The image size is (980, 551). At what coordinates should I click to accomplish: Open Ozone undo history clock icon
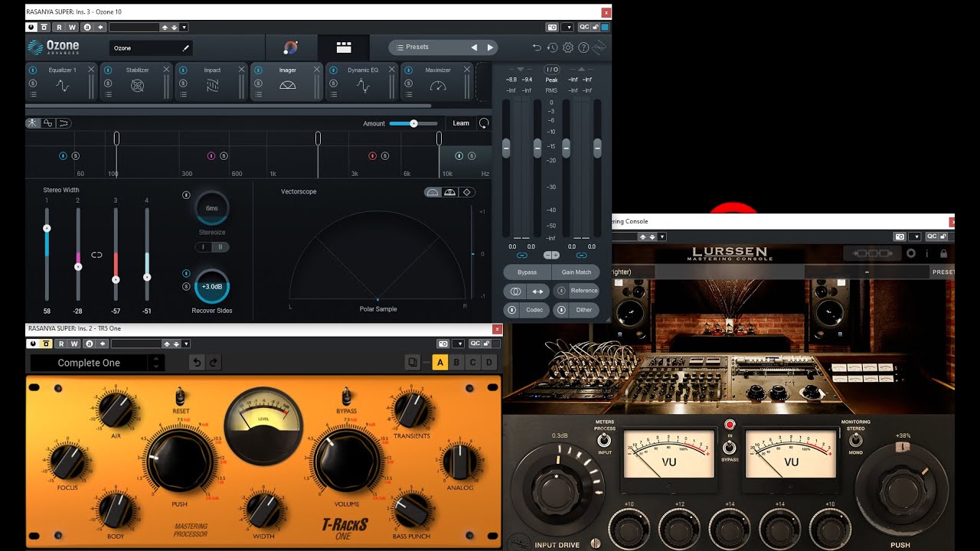(552, 47)
